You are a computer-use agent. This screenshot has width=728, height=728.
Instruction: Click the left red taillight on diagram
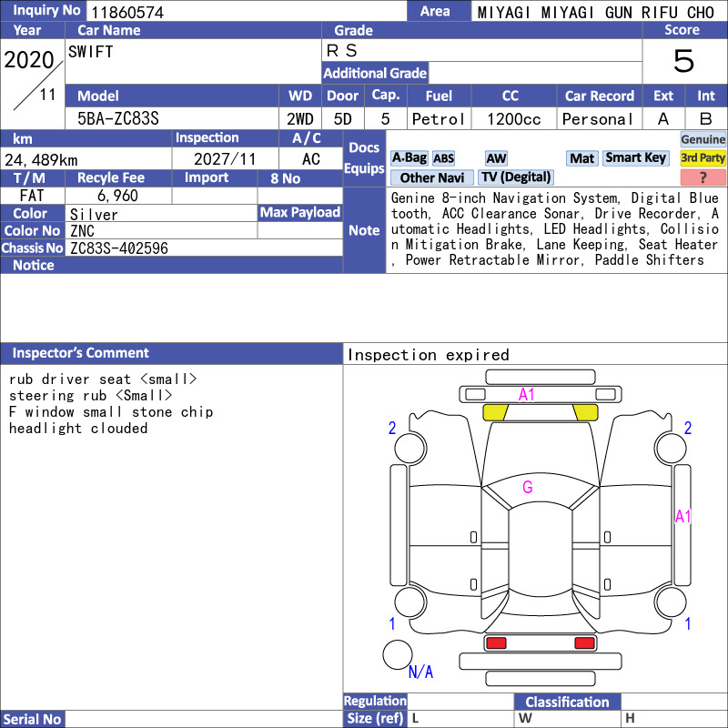point(496,643)
